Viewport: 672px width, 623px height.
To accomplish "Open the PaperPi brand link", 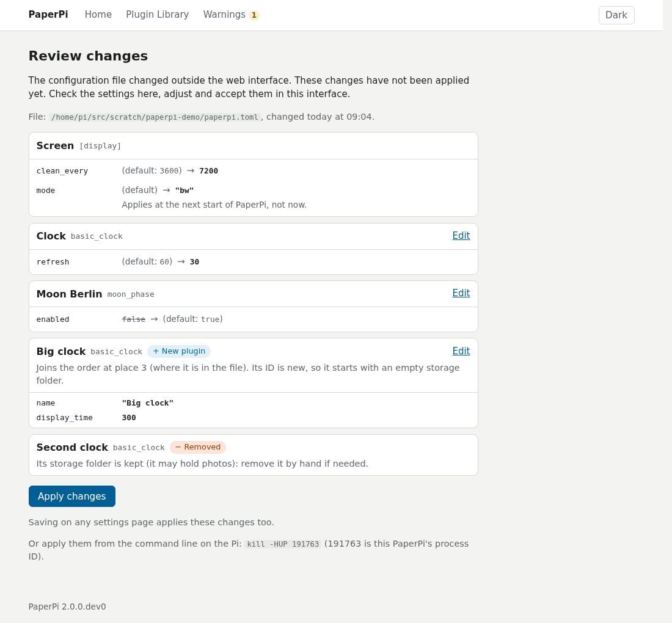I will coord(48,15).
